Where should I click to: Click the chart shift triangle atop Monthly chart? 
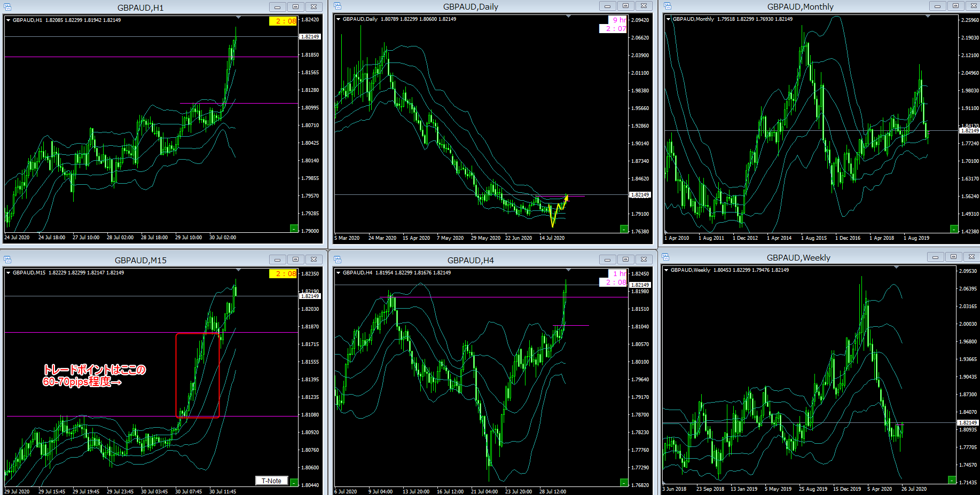[x=928, y=17]
